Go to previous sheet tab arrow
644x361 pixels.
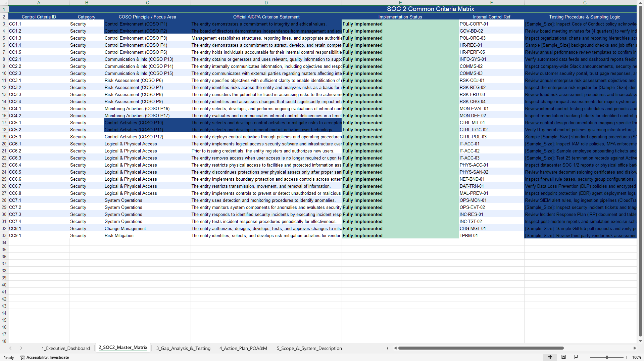tap(10, 348)
